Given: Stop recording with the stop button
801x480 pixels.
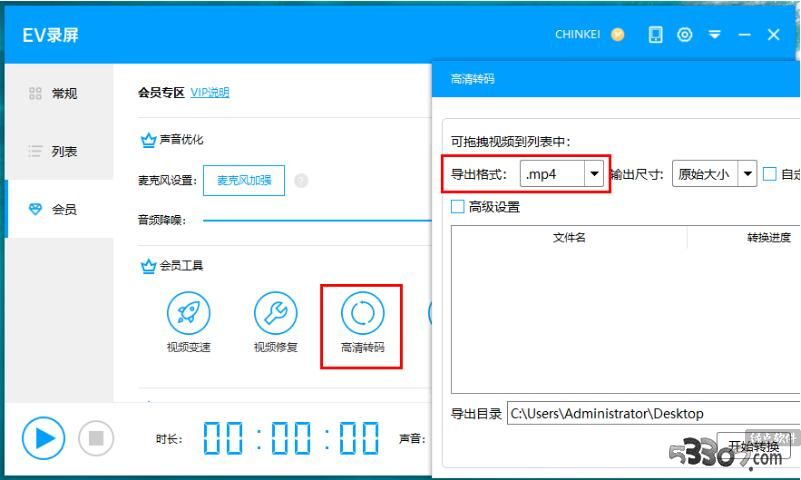Looking at the screenshot, I should 96,438.
